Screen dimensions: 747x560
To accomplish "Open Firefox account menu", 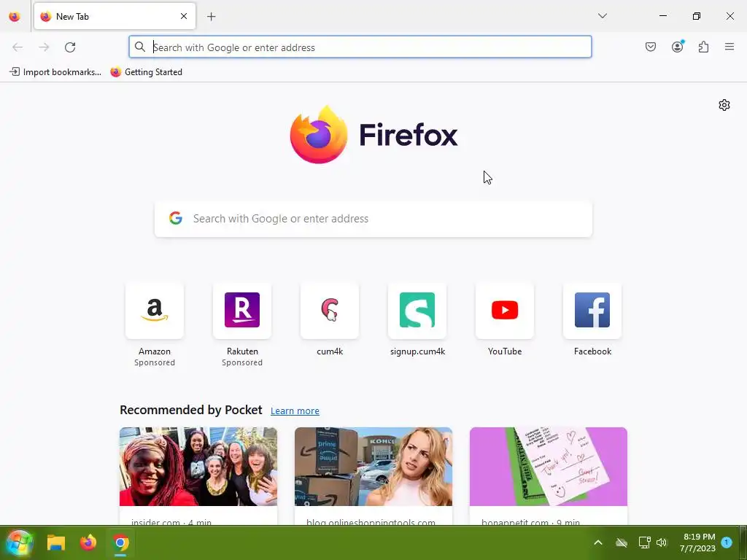I will tap(678, 47).
